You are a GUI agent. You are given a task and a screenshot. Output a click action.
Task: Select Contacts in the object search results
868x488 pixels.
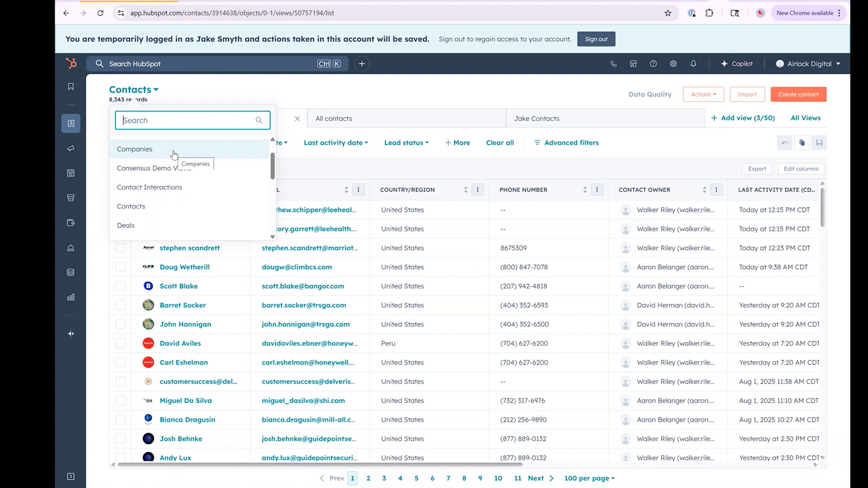point(131,206)
